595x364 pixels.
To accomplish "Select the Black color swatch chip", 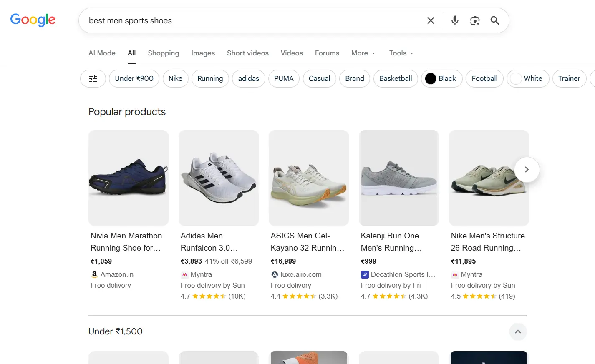I will [x=442, y=78].
